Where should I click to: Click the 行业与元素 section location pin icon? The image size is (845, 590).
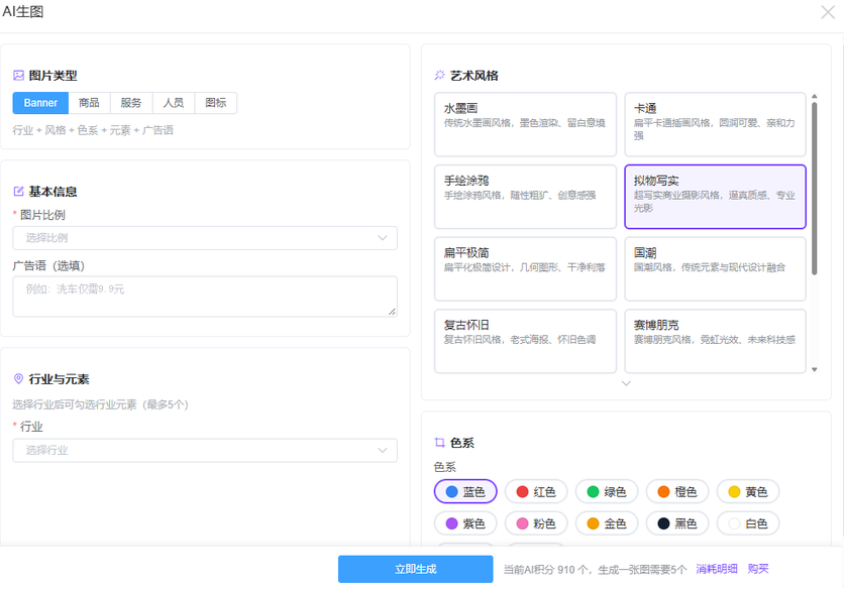point(18,379)
